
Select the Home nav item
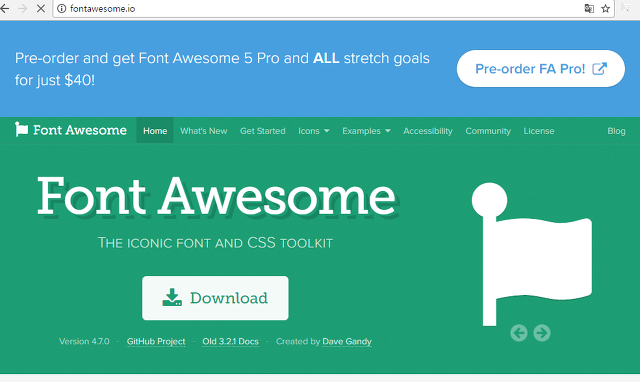pyautogui.click(x=155, y=131)
